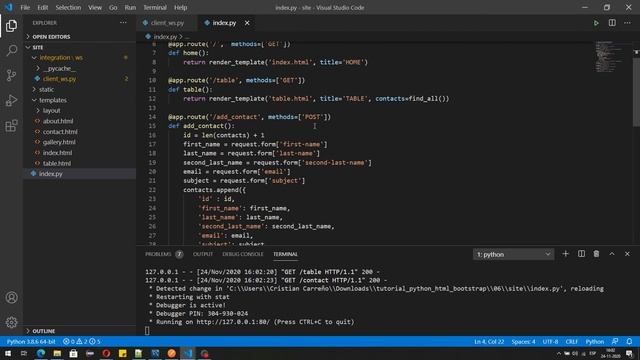Image resolution: width=640 pixels, height=360 pixels.
Task: Open Explorer Views and More Actions ellipsis
Action: [123, 23]
